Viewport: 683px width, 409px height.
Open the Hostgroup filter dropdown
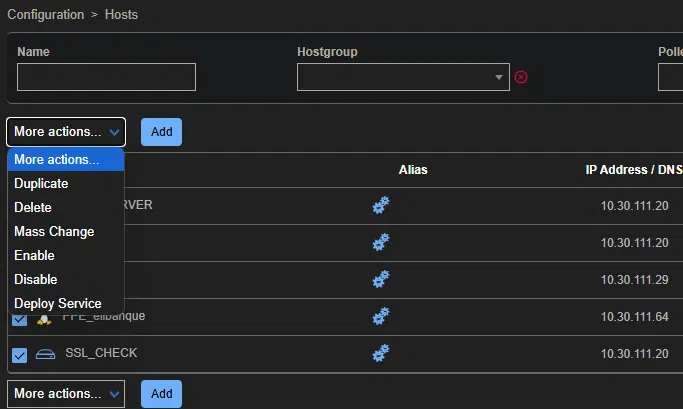pos(404,77)
